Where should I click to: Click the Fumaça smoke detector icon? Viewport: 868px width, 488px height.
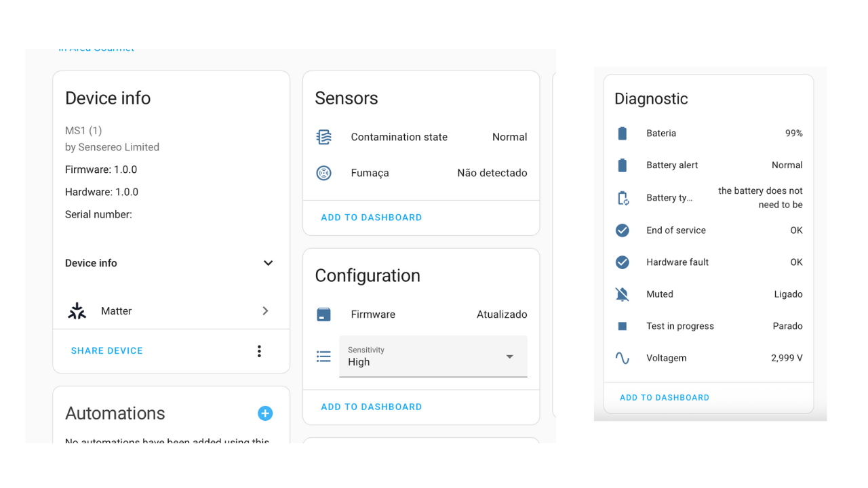(x=324, y=173)
